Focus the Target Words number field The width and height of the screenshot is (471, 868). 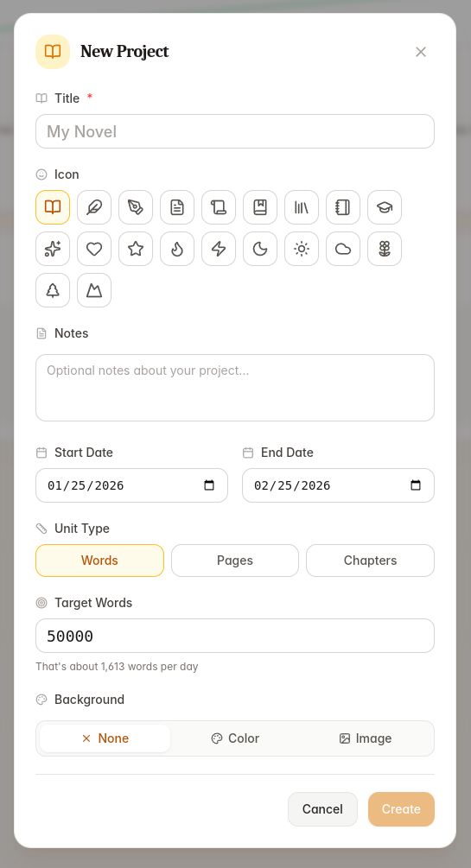point(235,636)
